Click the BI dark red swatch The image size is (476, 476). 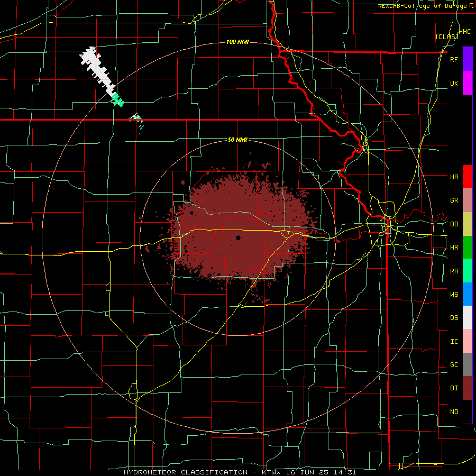click(467, 388)
